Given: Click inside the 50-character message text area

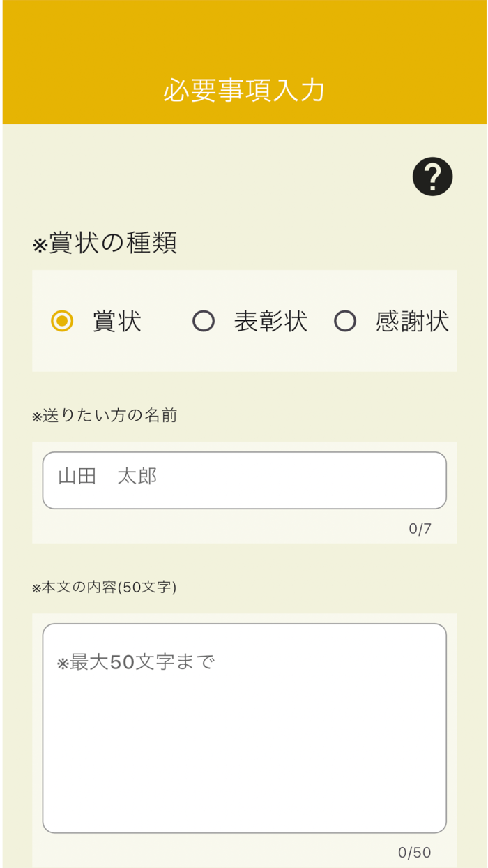Looking at the screenshot, I should coord(244,726).
